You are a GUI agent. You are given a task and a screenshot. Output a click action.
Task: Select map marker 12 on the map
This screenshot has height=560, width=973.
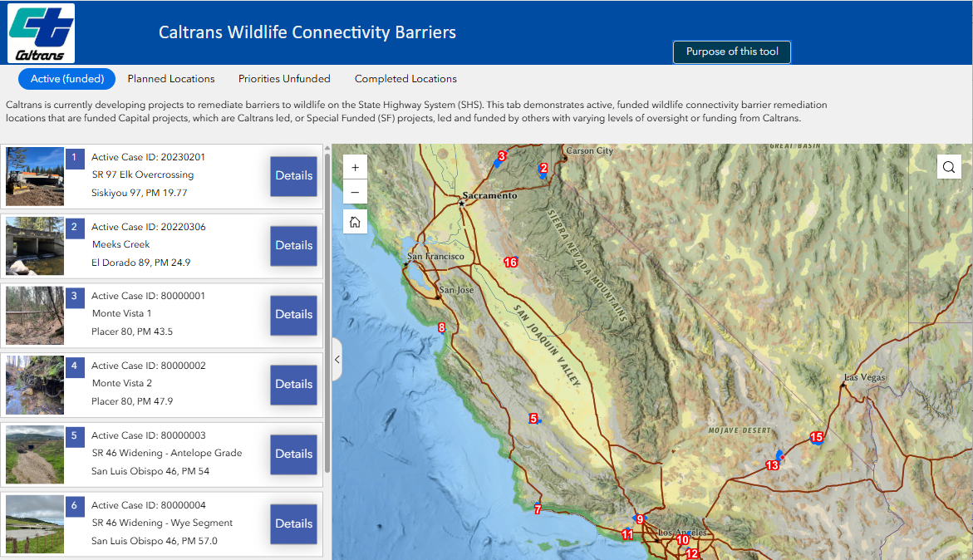tap(692, 554)
